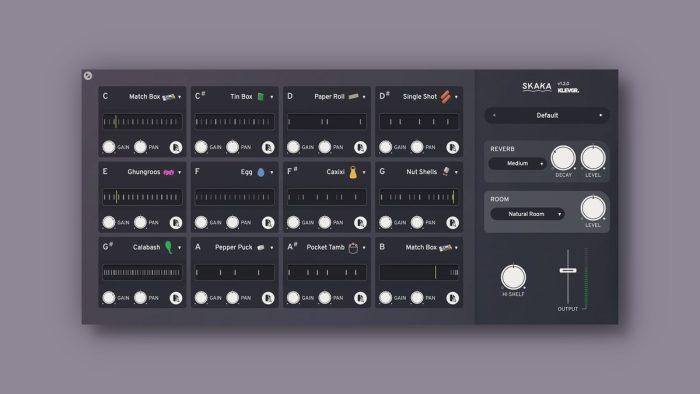Click the Match Box icon on the B pad
The width and height of the screenshot is (700, 394).
point(446,248)
